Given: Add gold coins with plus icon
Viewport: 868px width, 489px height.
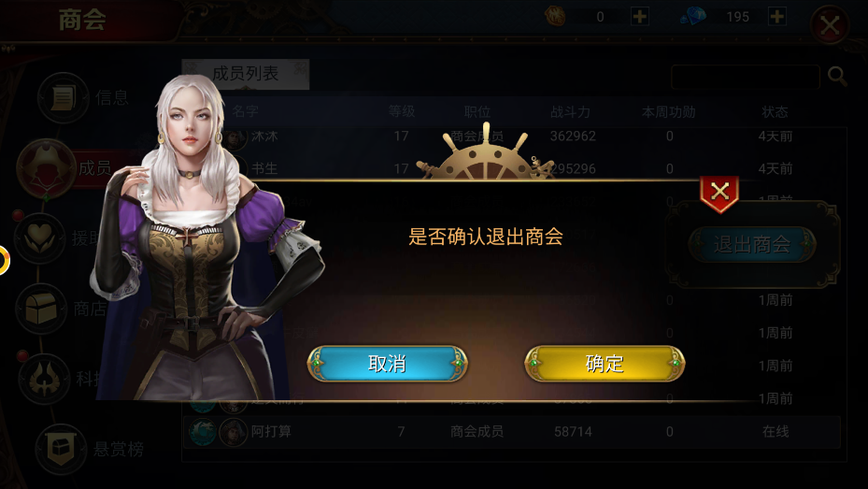Looking at the screenshot, I should (x=640, y=17).
